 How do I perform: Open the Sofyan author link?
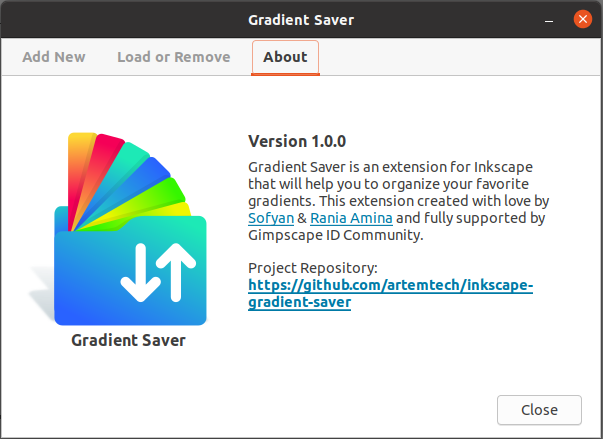271,218
